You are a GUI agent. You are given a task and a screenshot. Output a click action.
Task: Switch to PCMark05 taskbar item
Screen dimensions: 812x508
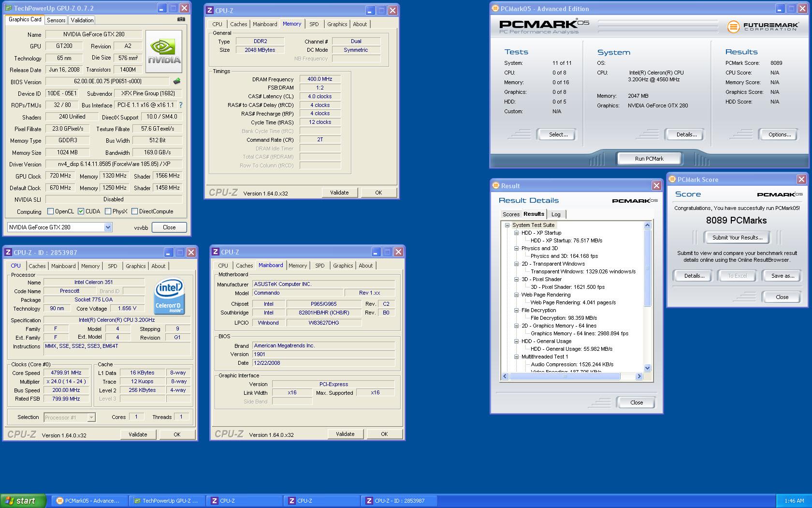click(91, 501)
